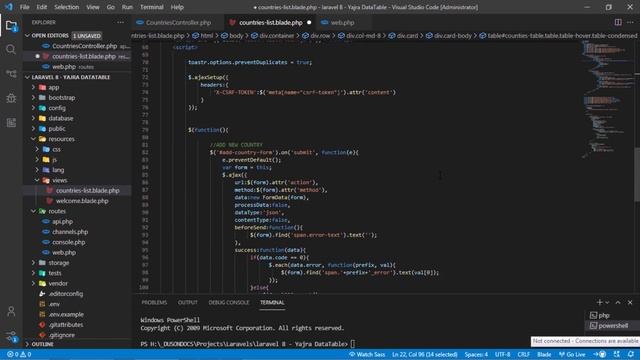Image resolution: width=640 pixels, height=360 pixels.
Task: Switch to the Problems panel tab
Action: click(x=154, y=302)
